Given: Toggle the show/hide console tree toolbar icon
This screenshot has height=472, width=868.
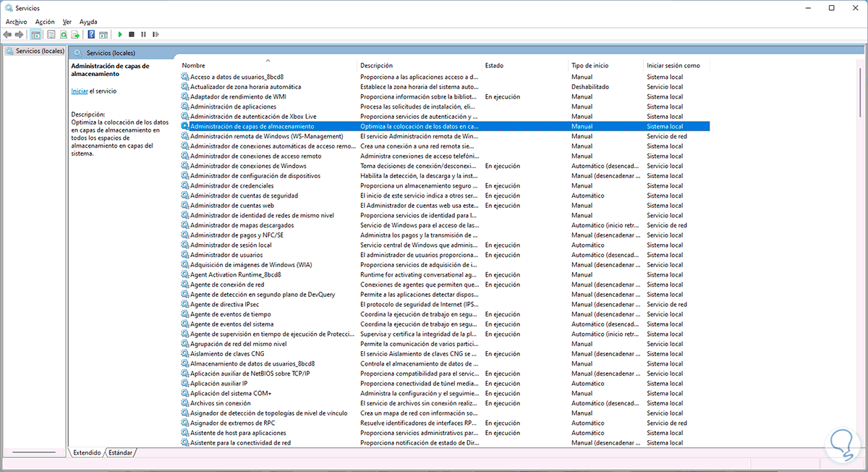Looking at the screenshot, I should pyautogui.click(x=35, y=34).
